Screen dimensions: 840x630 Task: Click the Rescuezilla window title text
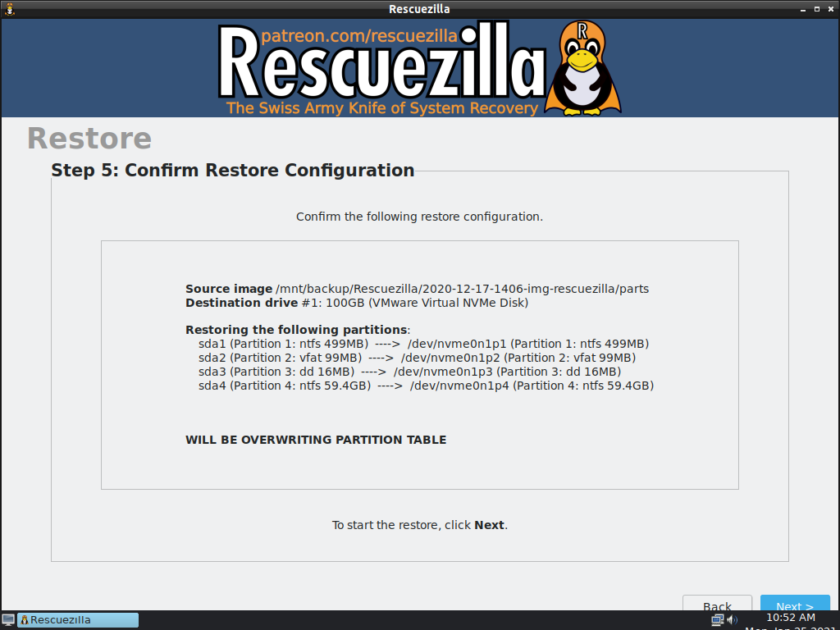tap(419, 9)
